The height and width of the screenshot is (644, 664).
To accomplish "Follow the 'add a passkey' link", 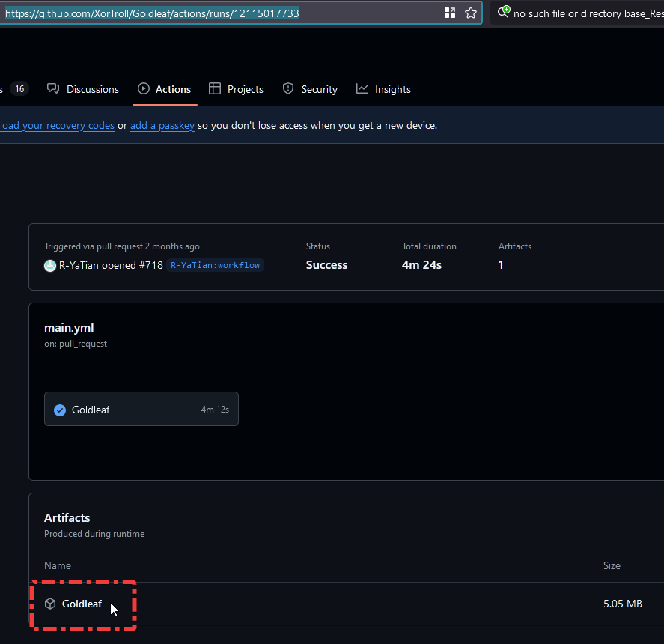I will [162, 125].
